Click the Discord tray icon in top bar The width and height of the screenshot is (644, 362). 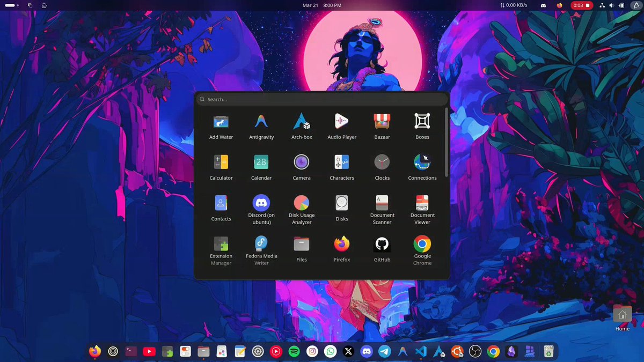pyautogui.click(x=544, y=5)
